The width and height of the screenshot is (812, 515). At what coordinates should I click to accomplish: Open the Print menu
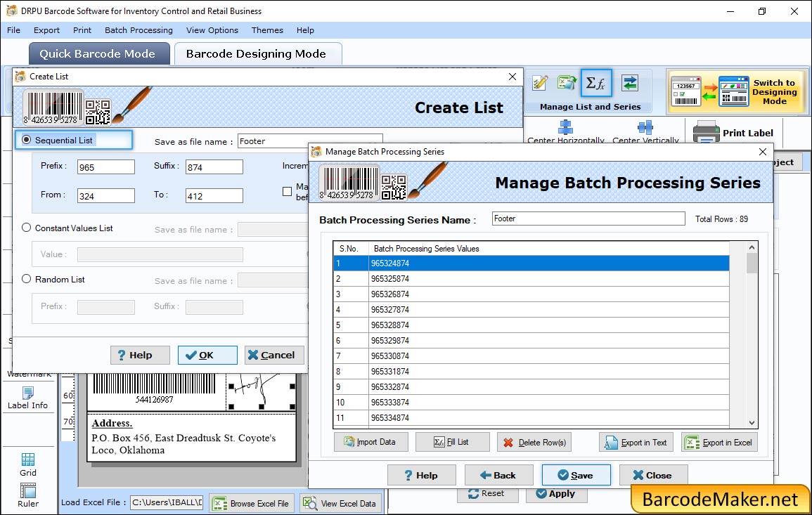pyautogui.click(x=82, y=30)
